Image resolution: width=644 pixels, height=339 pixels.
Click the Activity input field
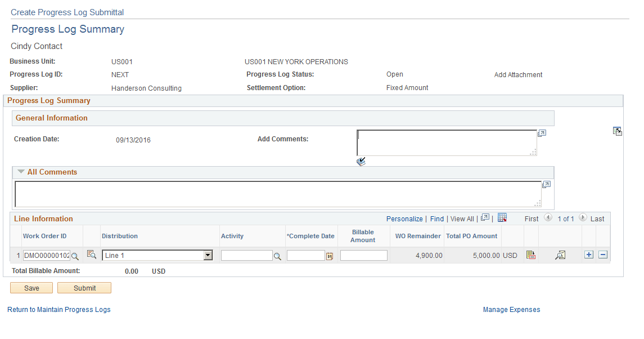(246, 256)
